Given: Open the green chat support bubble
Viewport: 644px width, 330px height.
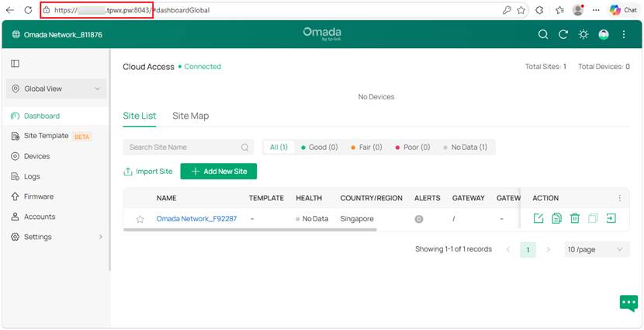Looking at the screenshot, I should pos(628,303).
